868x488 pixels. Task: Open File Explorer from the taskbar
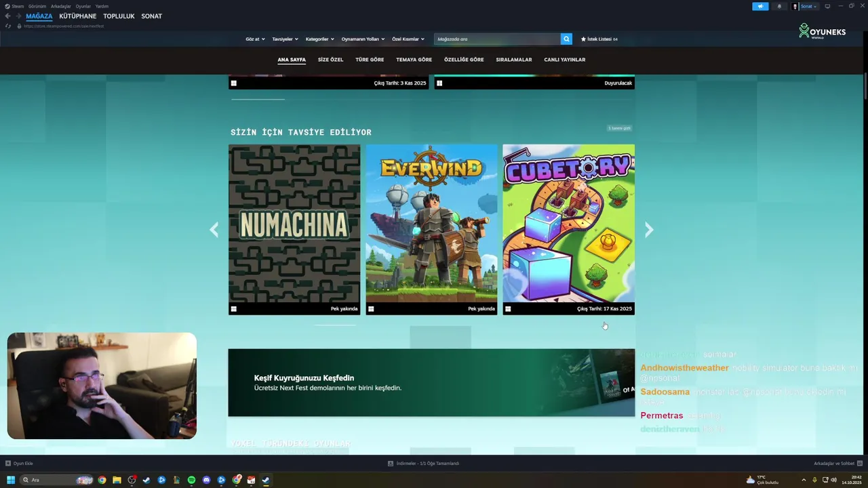(117, 480)
